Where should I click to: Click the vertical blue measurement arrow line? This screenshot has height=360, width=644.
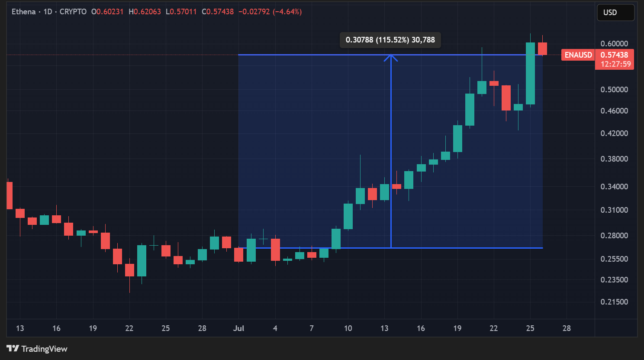pos(391,152)
